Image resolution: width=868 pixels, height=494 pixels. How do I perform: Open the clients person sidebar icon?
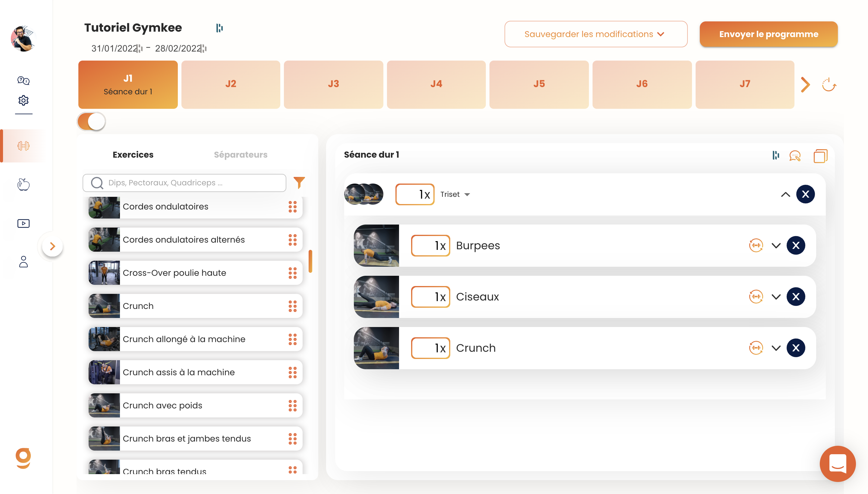24,262
